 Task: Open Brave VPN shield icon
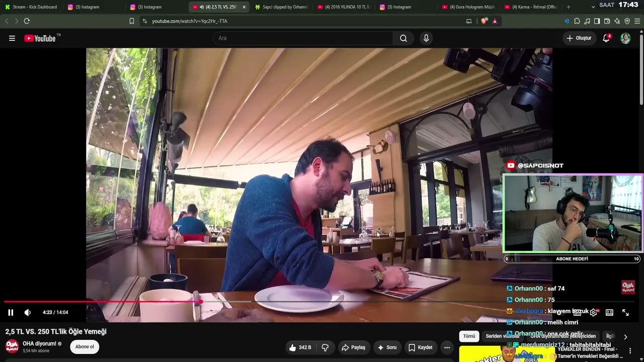pos(627,21)
